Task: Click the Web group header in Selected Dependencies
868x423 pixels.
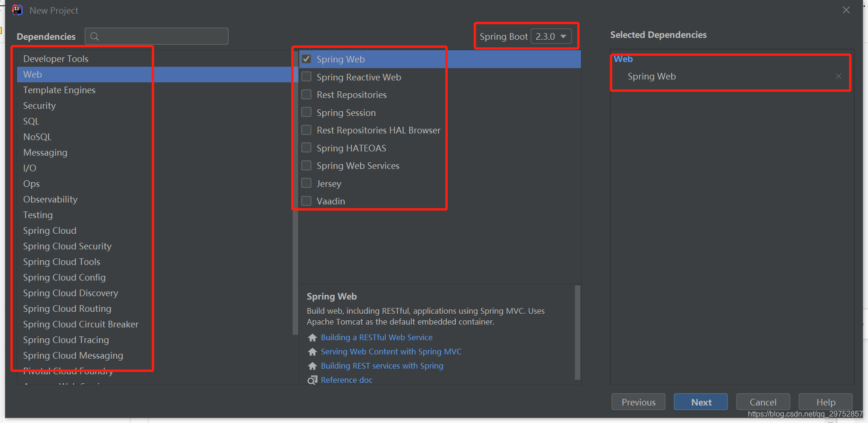Action: click(623, 59)
